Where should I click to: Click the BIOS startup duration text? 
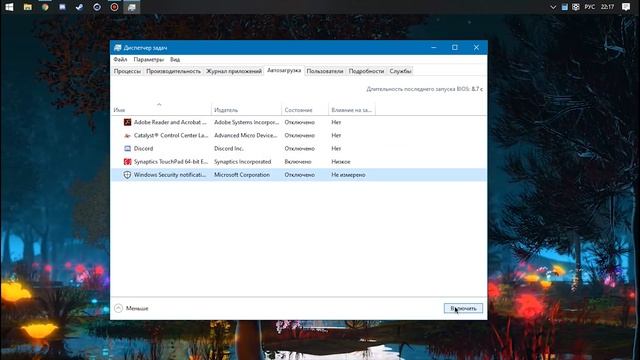pyautogui.click(x=424, y=89)
